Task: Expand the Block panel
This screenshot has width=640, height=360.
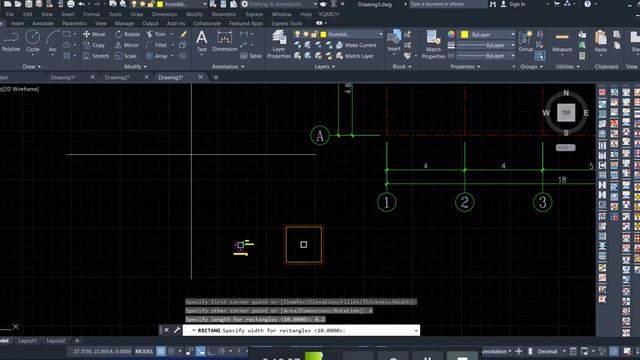Action: [x=402, y=67]
